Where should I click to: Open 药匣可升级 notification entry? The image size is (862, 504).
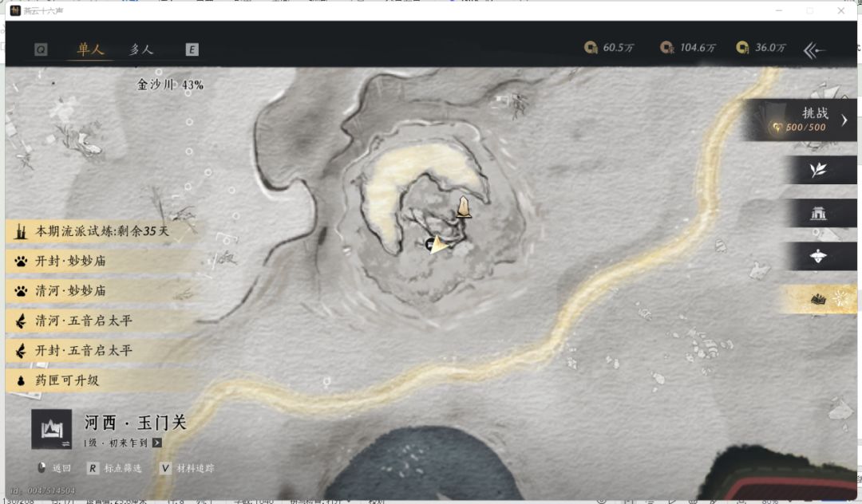[103, 380]
